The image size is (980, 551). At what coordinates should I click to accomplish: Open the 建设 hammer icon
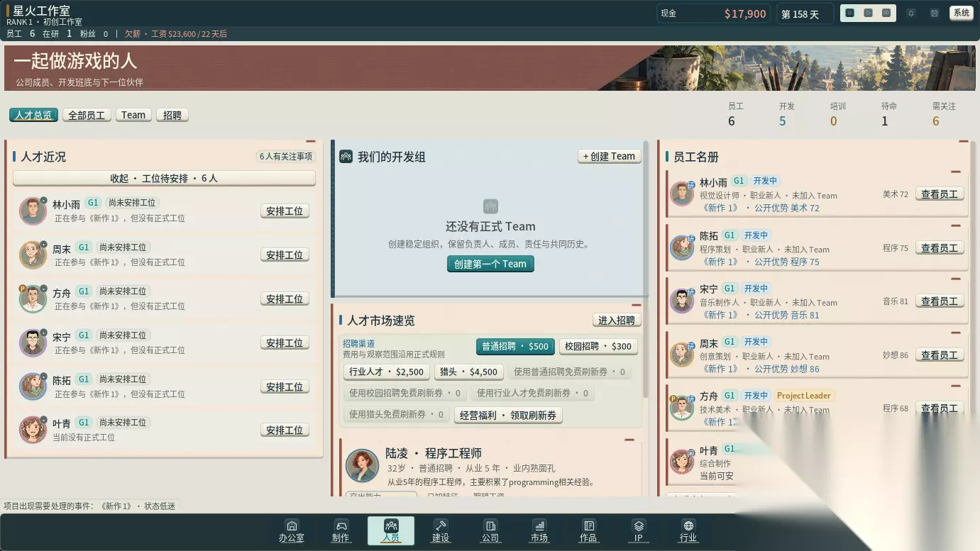(x=441, y=531)
